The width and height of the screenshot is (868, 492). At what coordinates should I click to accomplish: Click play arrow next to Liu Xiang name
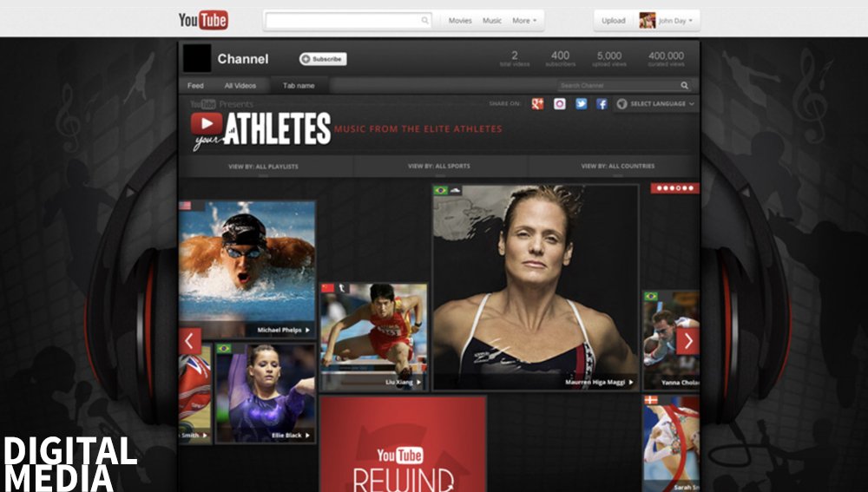coord(419,382)
